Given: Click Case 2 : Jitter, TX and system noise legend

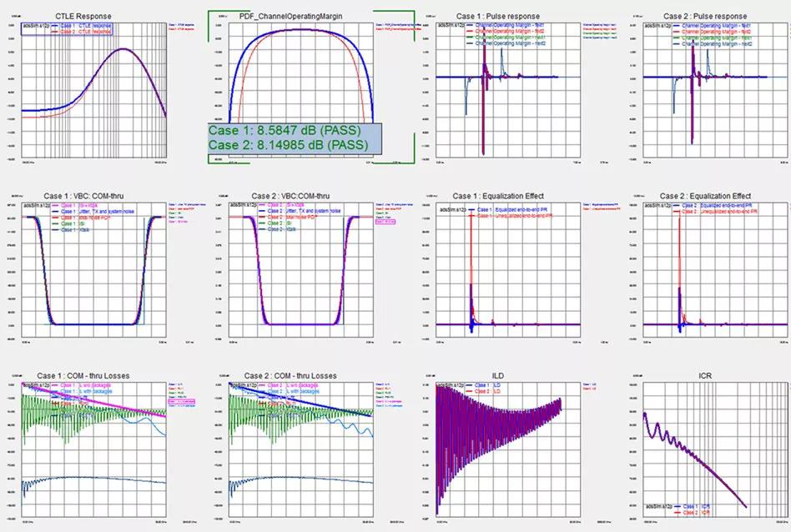Looking at the screenshot, I should coord(299,211).
